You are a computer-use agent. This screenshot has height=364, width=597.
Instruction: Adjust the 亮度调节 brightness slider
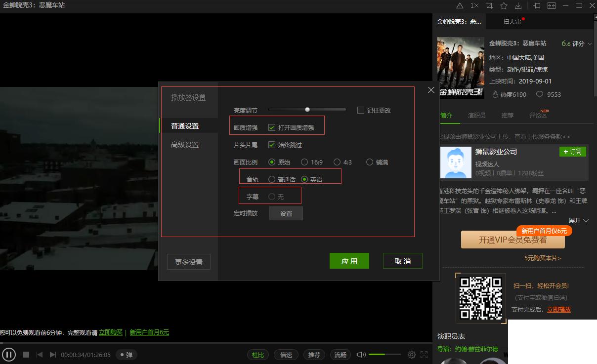point(307,110)
